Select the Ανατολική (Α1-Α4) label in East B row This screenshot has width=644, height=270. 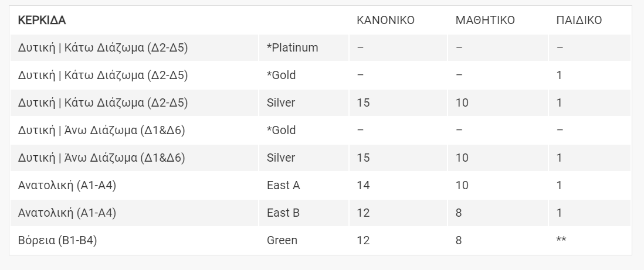67,213
